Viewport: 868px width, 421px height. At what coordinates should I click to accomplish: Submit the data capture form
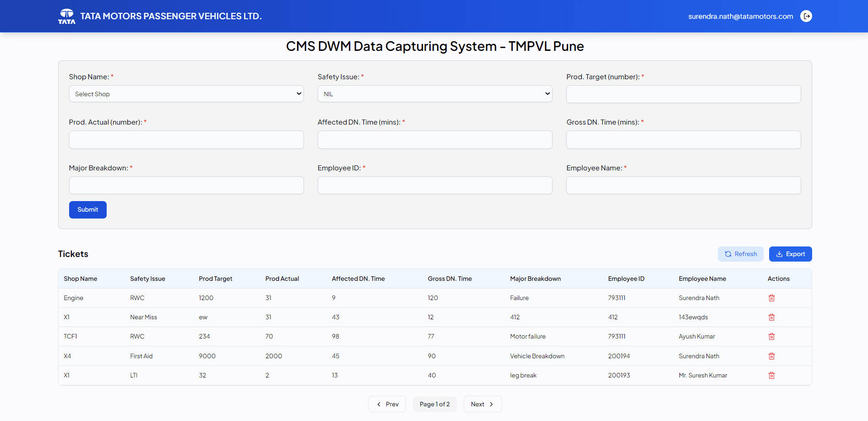pyautogui.click(x=88, y=210)
